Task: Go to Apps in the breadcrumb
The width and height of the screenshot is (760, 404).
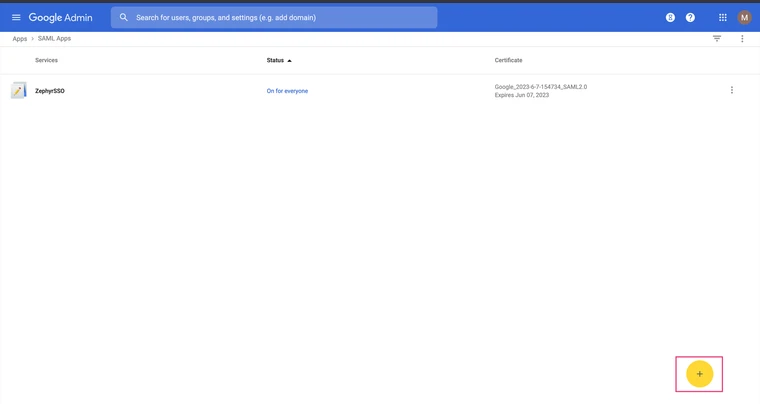Action: 20,39
